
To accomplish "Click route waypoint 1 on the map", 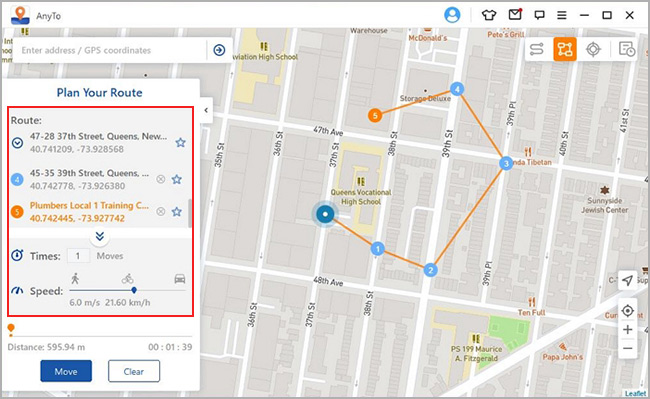I will point(377,249).
